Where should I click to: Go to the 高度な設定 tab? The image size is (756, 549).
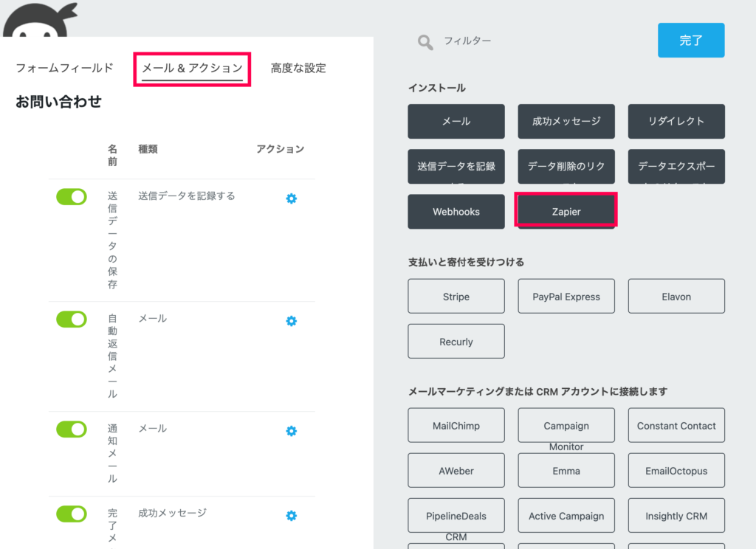pos(298,68)
